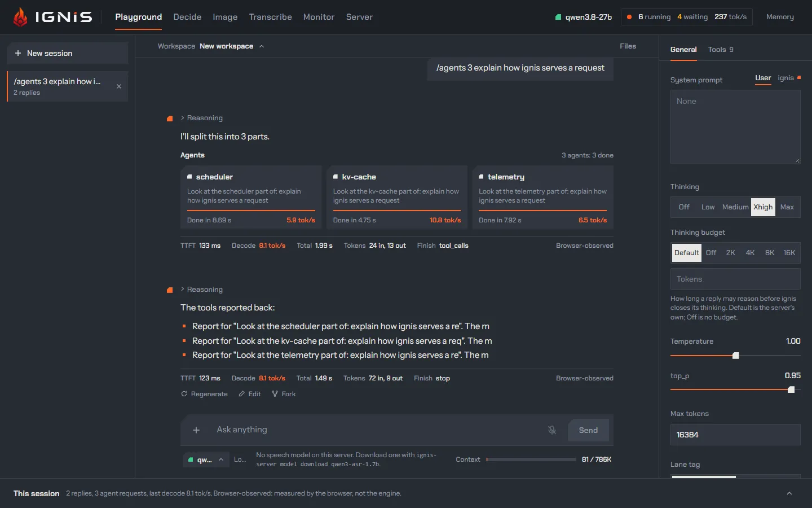
Task: Open the New workspace dropdown
Action: (232, 46)
